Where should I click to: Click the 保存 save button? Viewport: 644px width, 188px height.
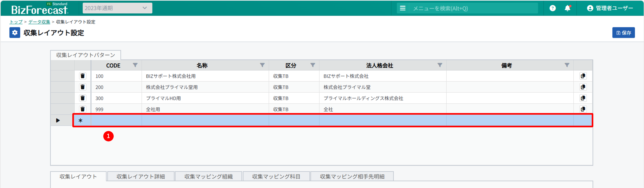coord(623,33)
